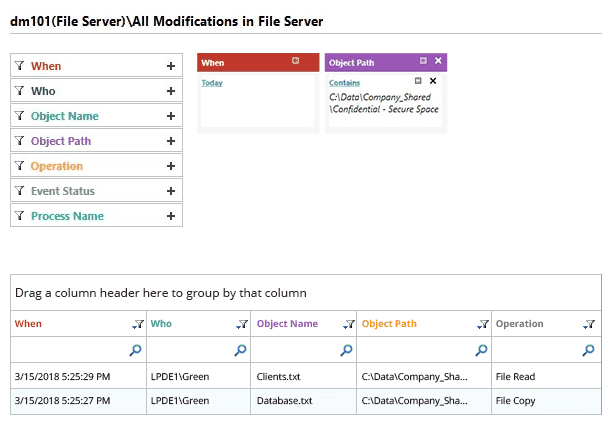This screenshot has width=612, height=430.
Task: Add a When filter with plus button
Action: [x=171, y=66]
